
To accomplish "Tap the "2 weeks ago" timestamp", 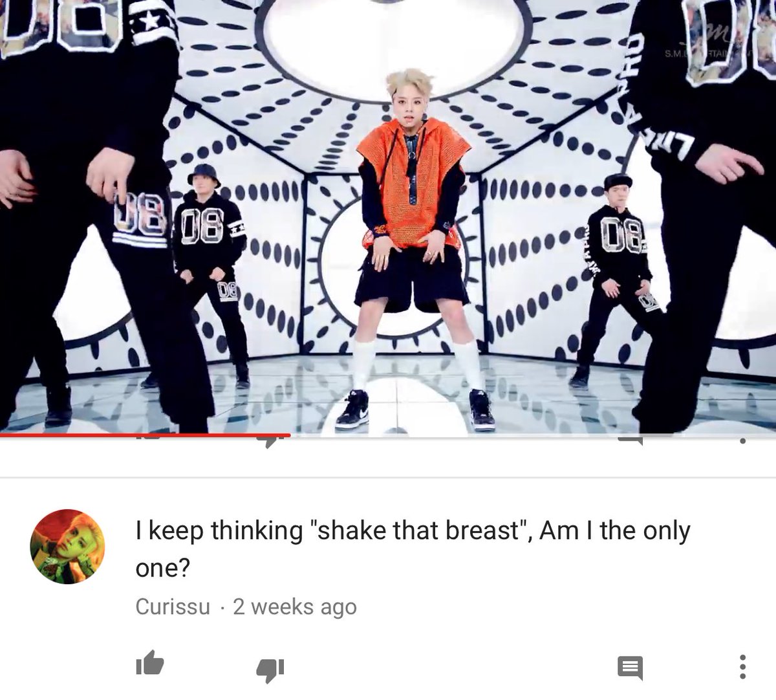I will 295,607.
